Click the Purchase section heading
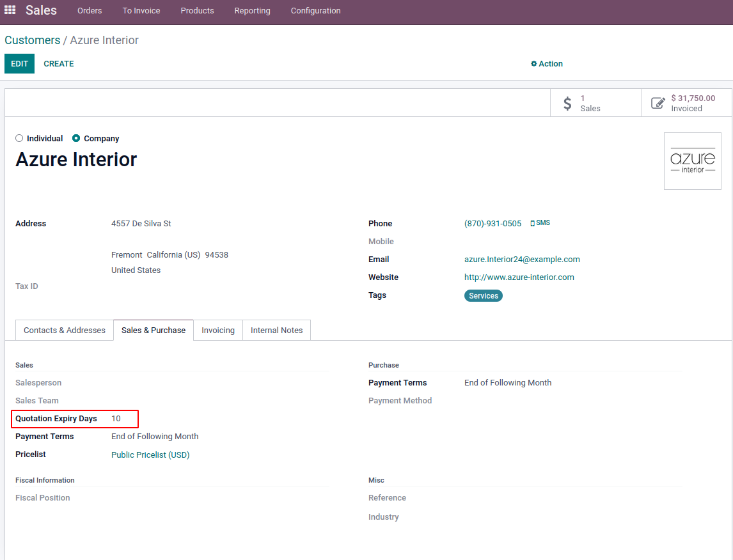 coord(384,365)
